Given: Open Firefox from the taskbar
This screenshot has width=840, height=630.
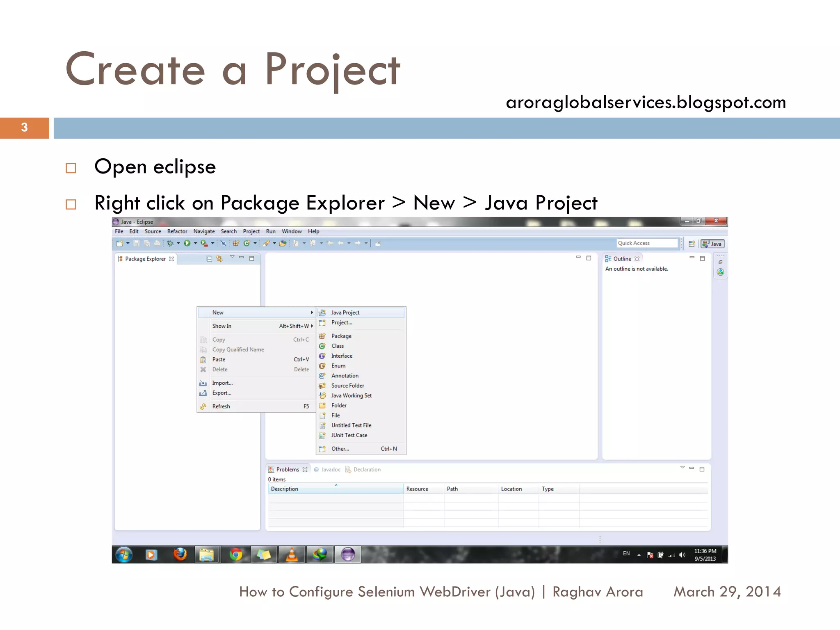Looking at the screenshot, I should click(x=180, y=555).
